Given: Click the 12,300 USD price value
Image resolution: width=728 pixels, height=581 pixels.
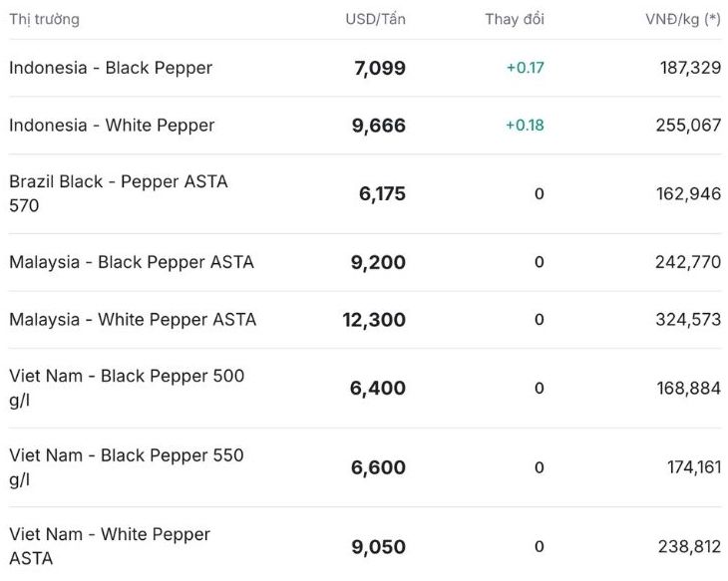Looking at the screenshot, I should 374,319.
